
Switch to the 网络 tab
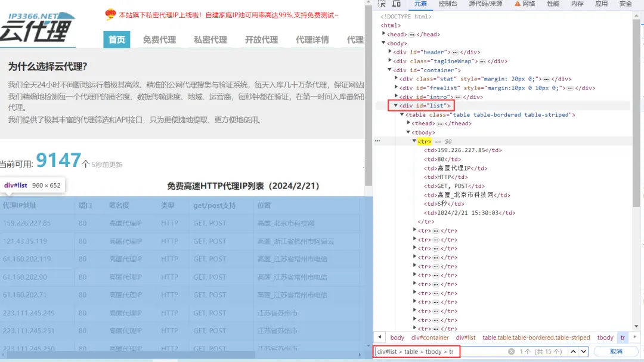pos(525,4)
